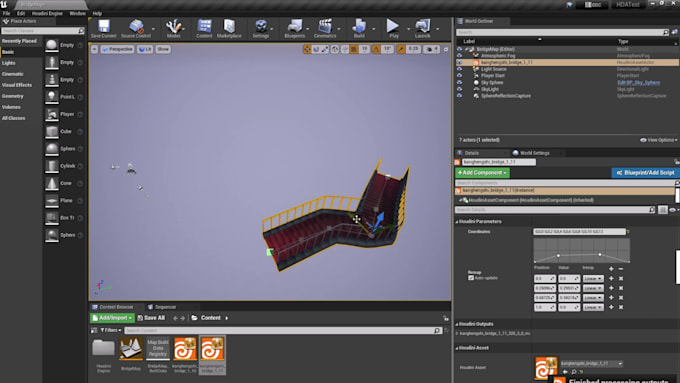Select Player Start actor in Place Actors
Image resolution: width=680 pixels, height=383 pixels.
pos(64,114)
